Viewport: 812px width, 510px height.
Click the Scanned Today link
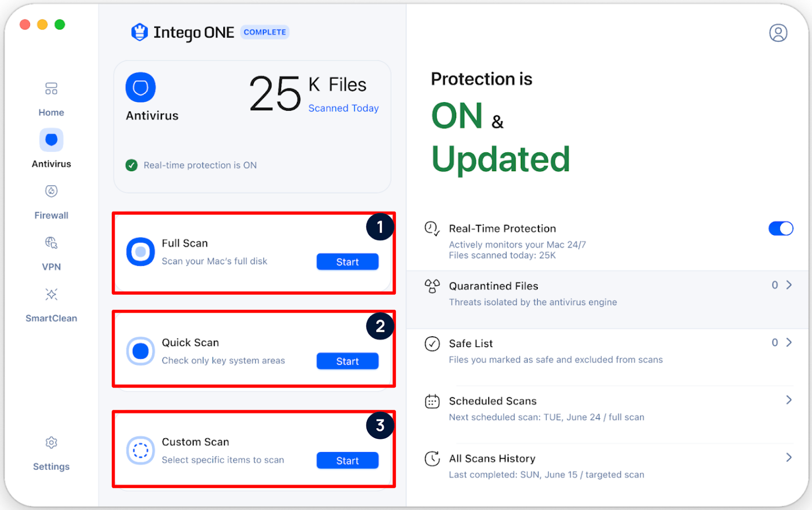(x=344, y=108)
